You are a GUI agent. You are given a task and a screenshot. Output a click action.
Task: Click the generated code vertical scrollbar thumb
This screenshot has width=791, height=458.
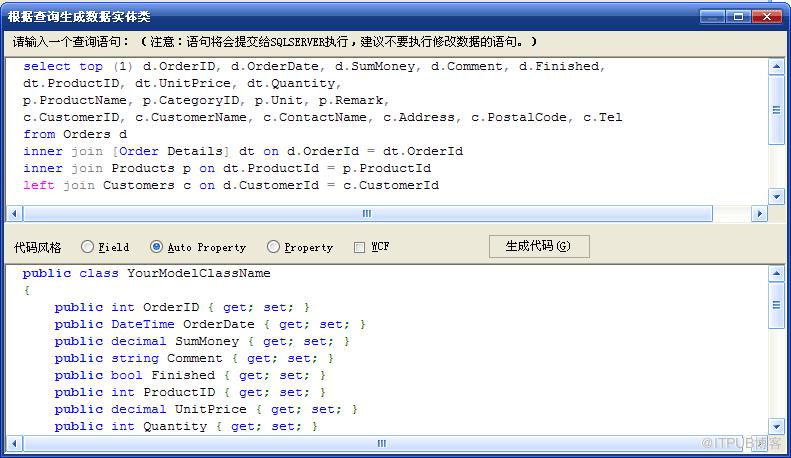click(x=776, y=305)
